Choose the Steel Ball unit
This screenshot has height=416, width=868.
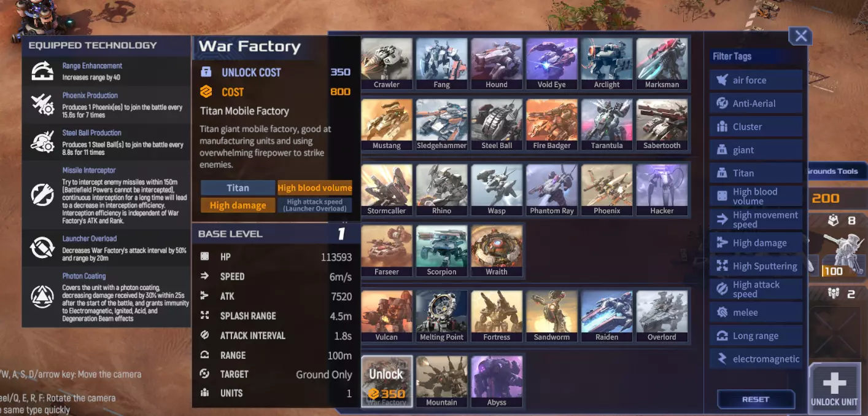pyautogui.click(x=497, y=125)
